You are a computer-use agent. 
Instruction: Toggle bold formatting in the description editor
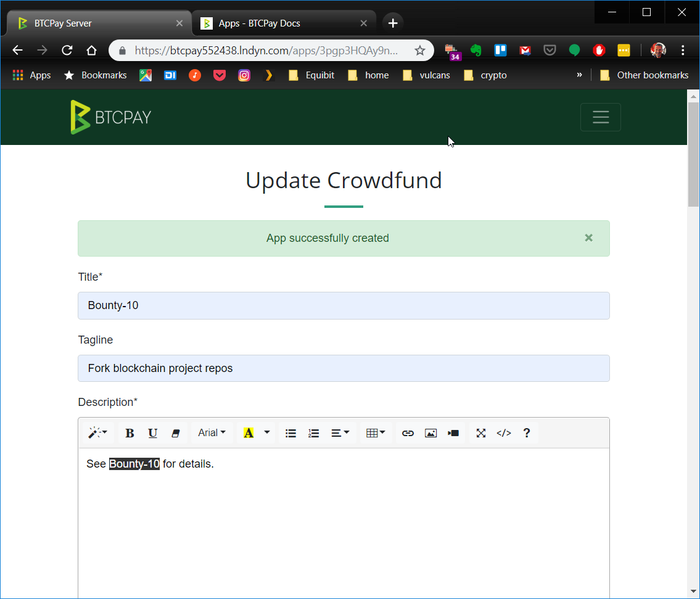click(x=129, y=432)
